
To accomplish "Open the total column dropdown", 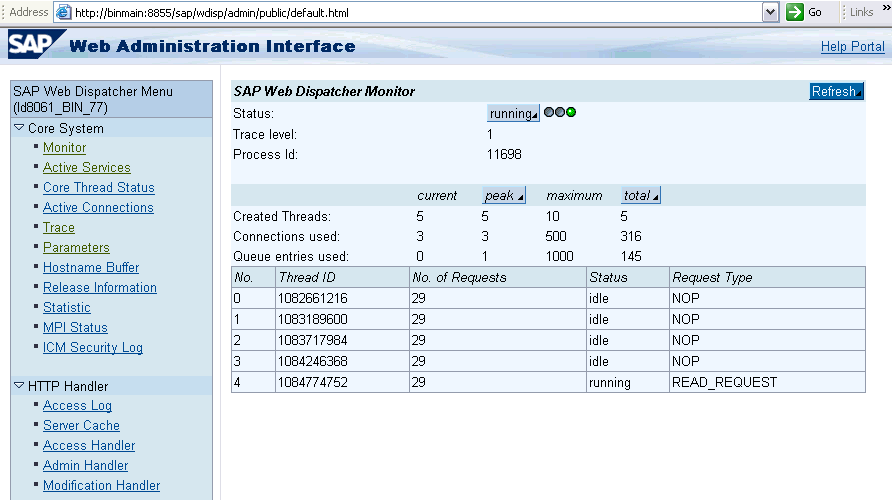I will coord(641,196).
